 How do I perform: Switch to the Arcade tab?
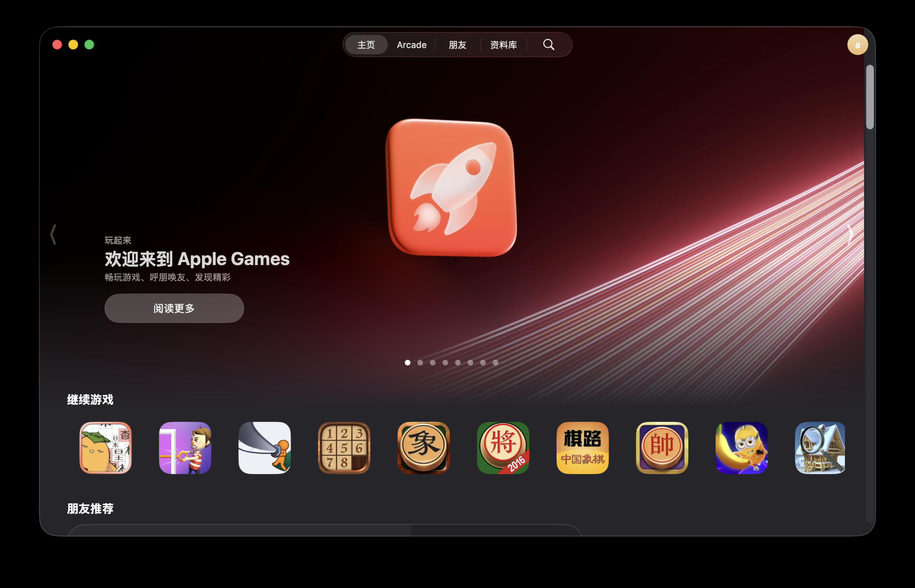point(411,45)
